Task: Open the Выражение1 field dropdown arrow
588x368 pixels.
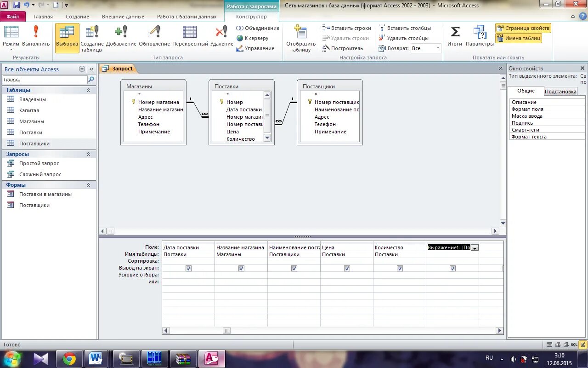Action: click(475, 247)
